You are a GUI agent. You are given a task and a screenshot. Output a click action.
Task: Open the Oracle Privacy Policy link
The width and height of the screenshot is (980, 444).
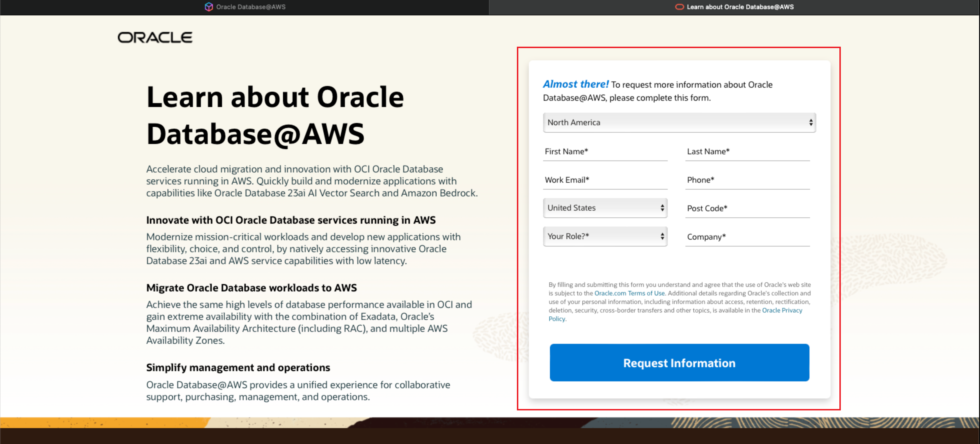[782, 310]
